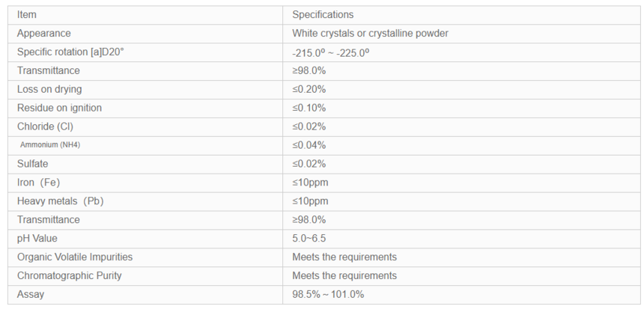This screenshot has width=644, height=312.
Task: Click the Iron (Fe) cell
Action: tap(145, 183)
